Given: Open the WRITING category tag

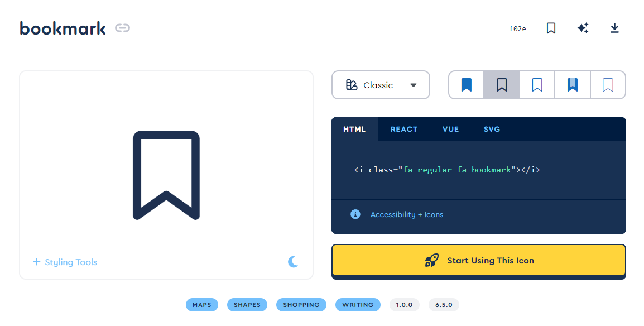Looking at the screenshot, I should pyautogui.click(x=358, y=305).
